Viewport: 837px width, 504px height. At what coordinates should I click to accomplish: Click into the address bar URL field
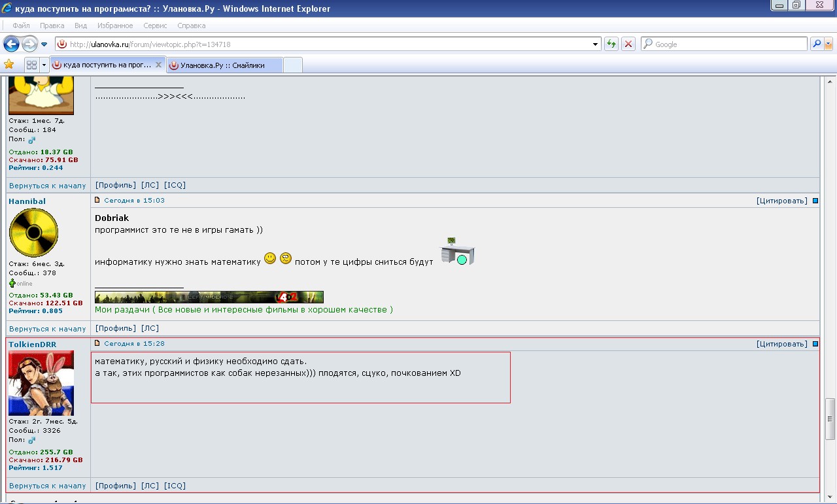(x=327, y=44)
